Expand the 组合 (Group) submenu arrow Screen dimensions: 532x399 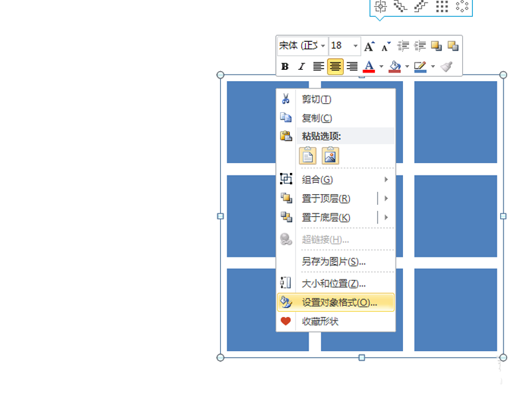386,179
